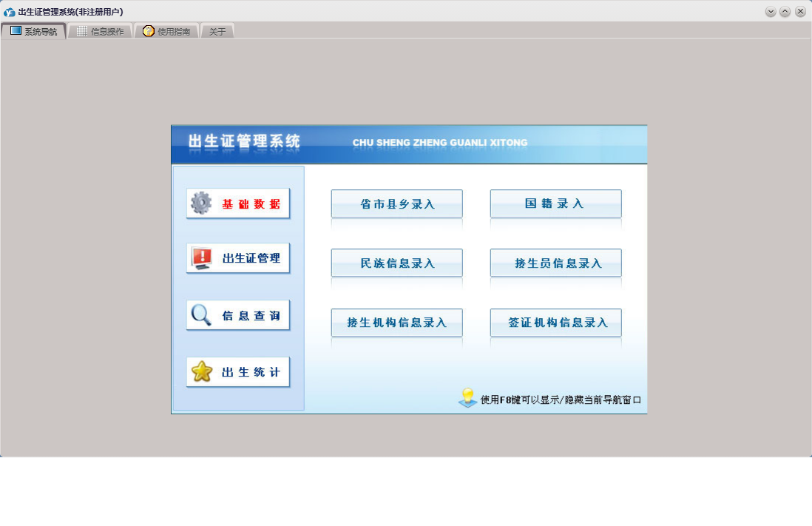Viewport: 812px width, 526px height.
Task: Click the F8 显示/隐藏 navigation hint text
Action: (x=561, y=399)
